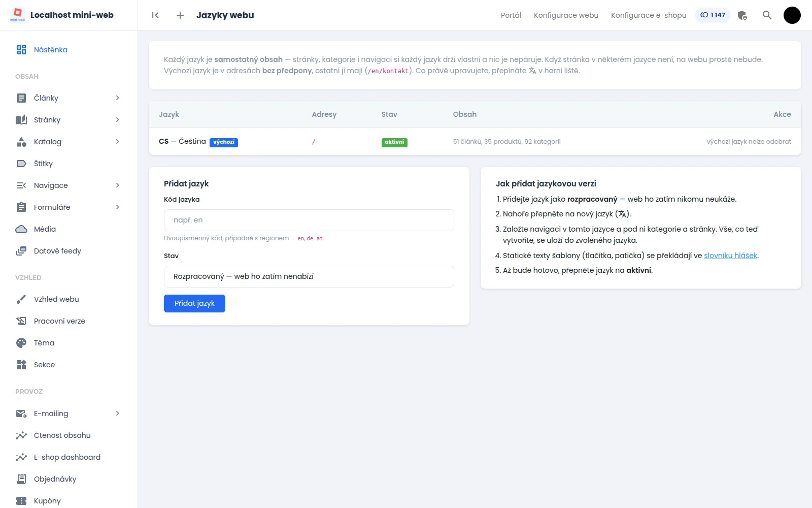Expand the E-mailing submenu chevron

pyautogui.click(x=117, y=414)
